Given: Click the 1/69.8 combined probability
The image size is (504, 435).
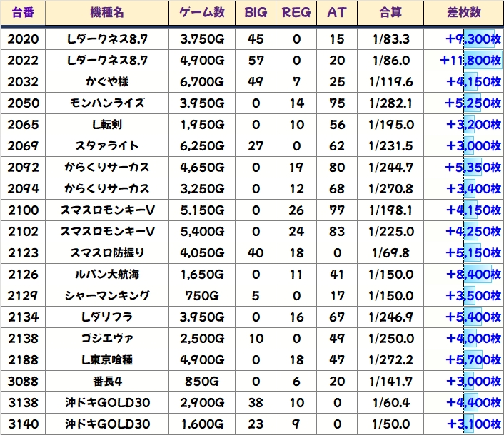Looking at the screenshot, I should (x=391, y=253).
